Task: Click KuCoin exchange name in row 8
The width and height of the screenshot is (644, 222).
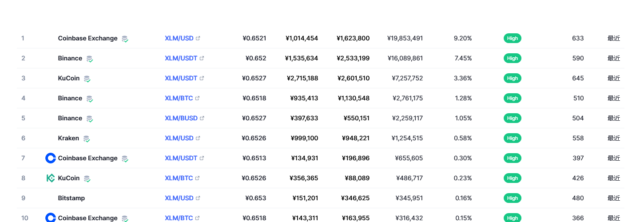Action: pos(69,178)
